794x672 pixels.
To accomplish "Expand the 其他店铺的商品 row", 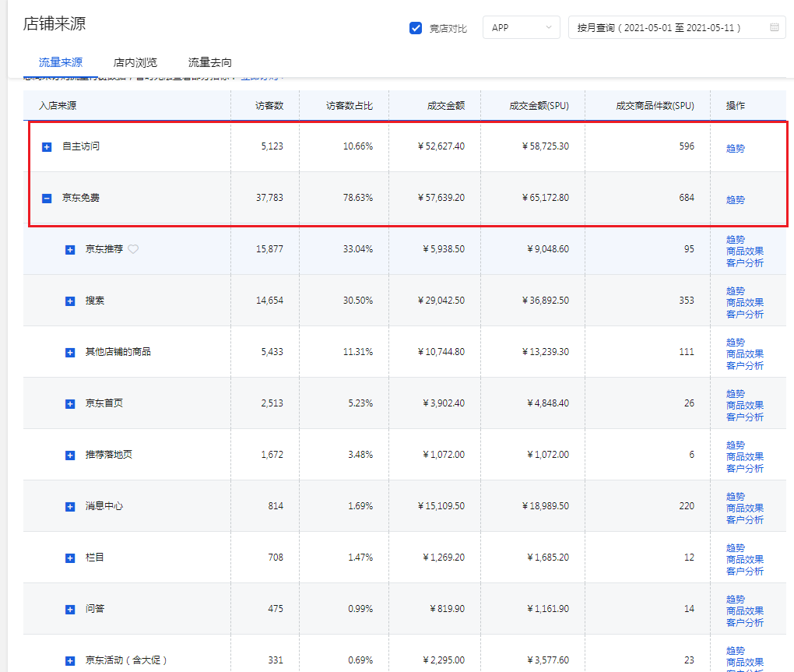I will [x=70, y=353].
